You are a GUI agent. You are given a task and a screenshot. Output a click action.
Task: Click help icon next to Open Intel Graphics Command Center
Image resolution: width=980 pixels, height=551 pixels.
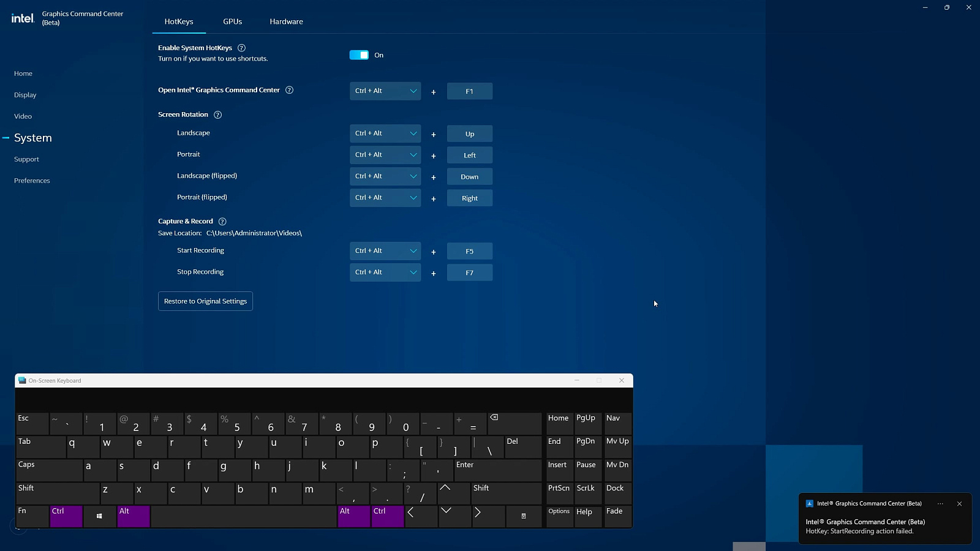289,90
